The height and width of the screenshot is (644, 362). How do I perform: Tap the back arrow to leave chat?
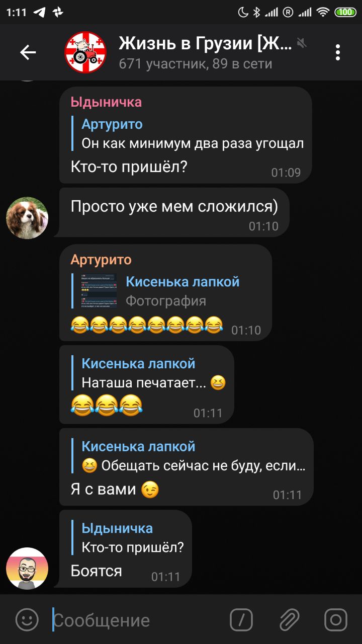click(28, 52)
